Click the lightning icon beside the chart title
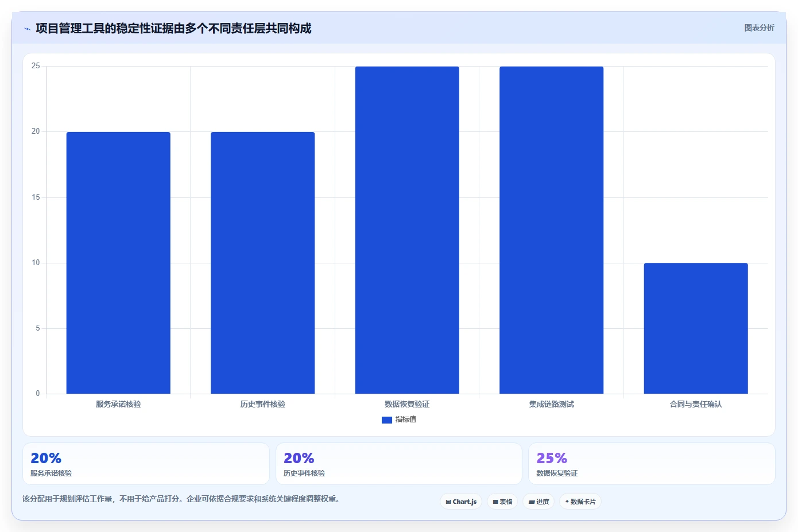The height and width of the screenshot is (532, 798). 27,29
